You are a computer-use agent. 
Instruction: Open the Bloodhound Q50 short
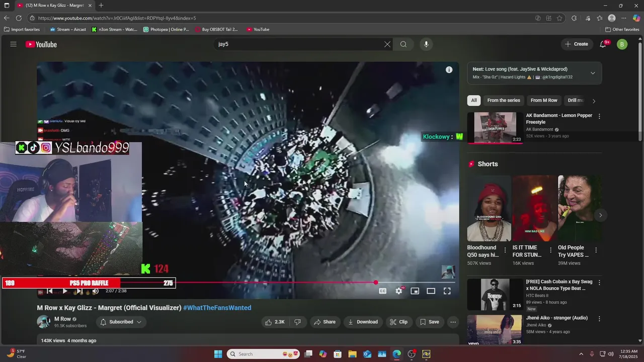(x=489, y=208)
